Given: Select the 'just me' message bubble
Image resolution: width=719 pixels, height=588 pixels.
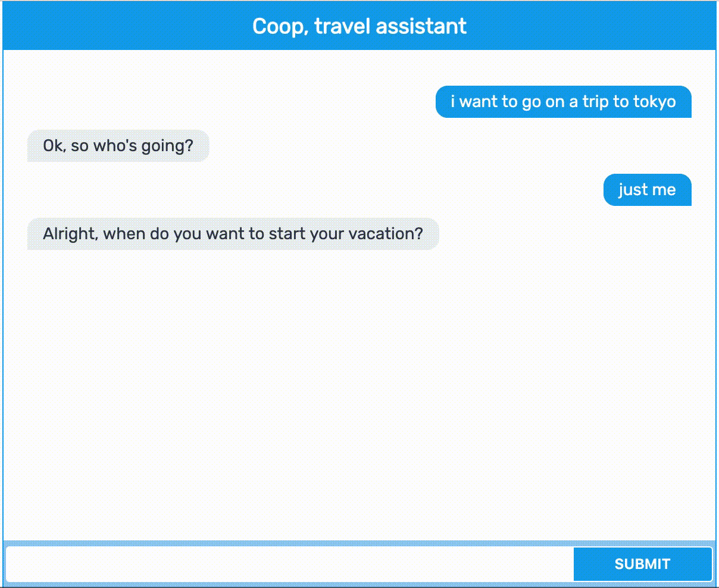Looking at the screenshot, I should point(648,190).
